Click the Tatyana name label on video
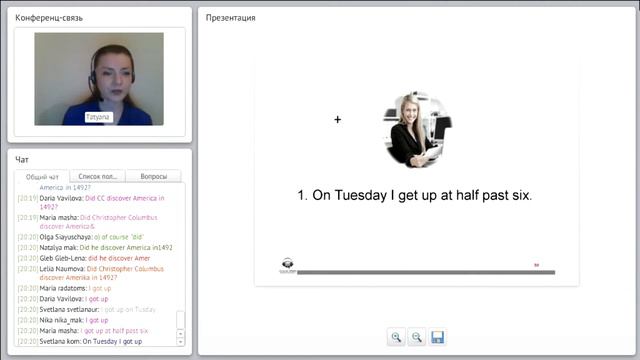The image size is (640, 360). 98,117
